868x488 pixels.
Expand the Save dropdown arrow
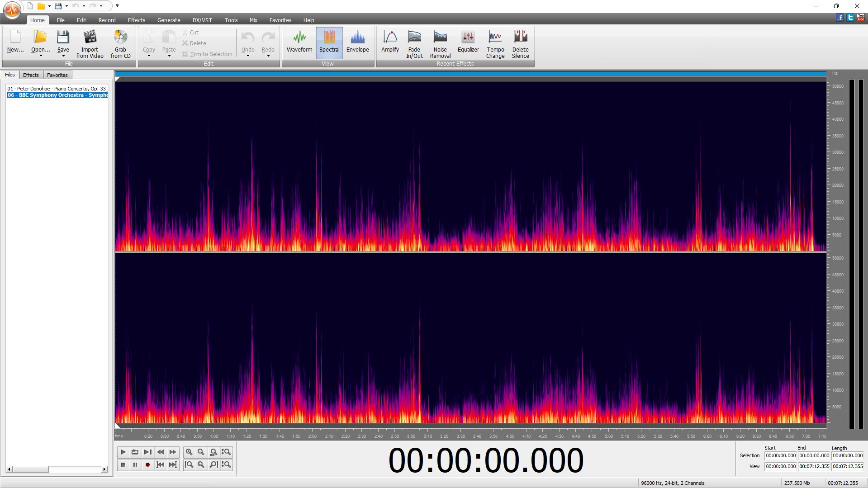click(x=63, y=56)
